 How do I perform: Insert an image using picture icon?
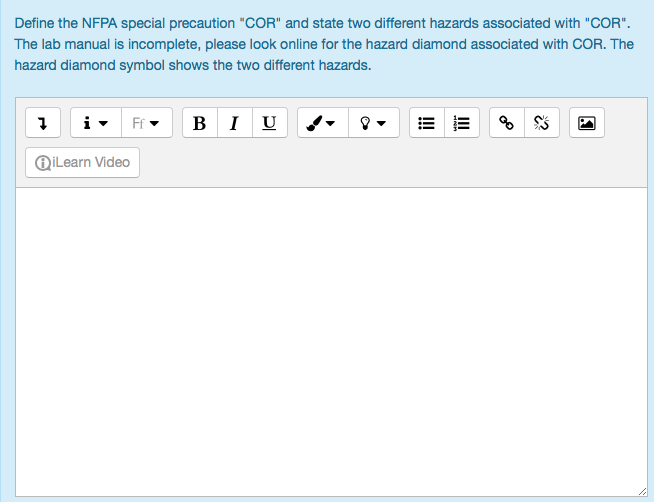(587, 123)
